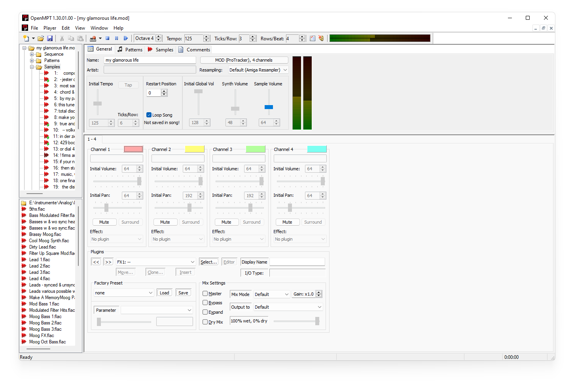574x392 pixels.
Task: Play the pattern from start icon
Action: click(126, 38)
